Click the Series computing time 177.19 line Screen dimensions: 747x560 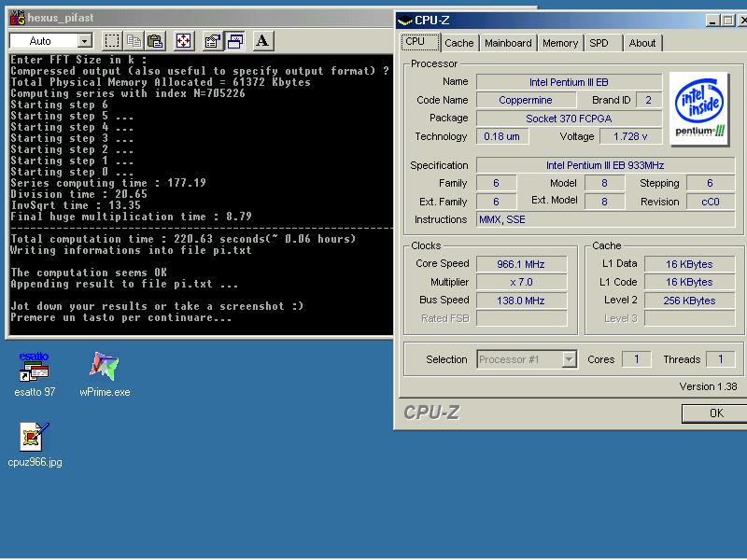pos(108,183)
